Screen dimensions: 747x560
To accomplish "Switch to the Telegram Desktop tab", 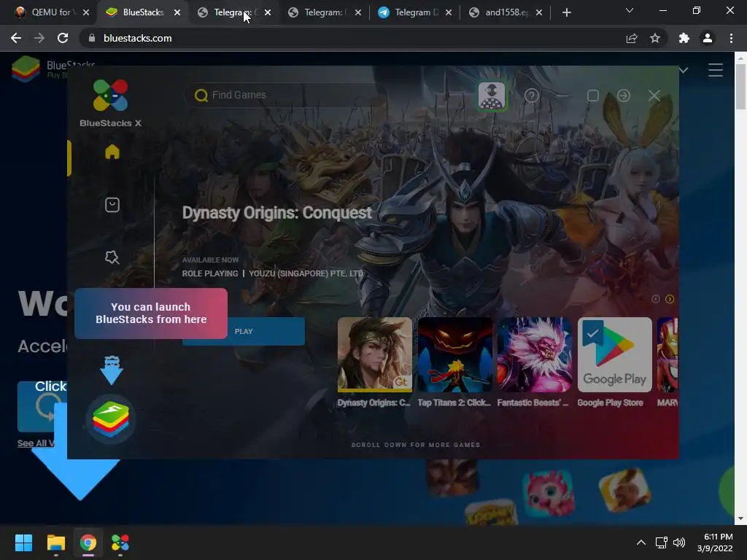I will (414, 12).
